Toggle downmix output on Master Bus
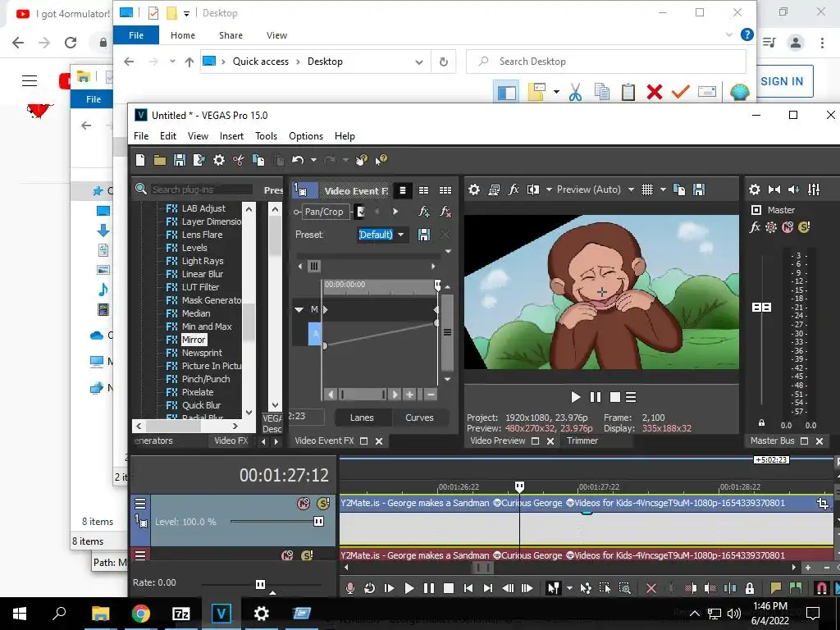This screenshot has height=630, width=840. coord(774,189)
